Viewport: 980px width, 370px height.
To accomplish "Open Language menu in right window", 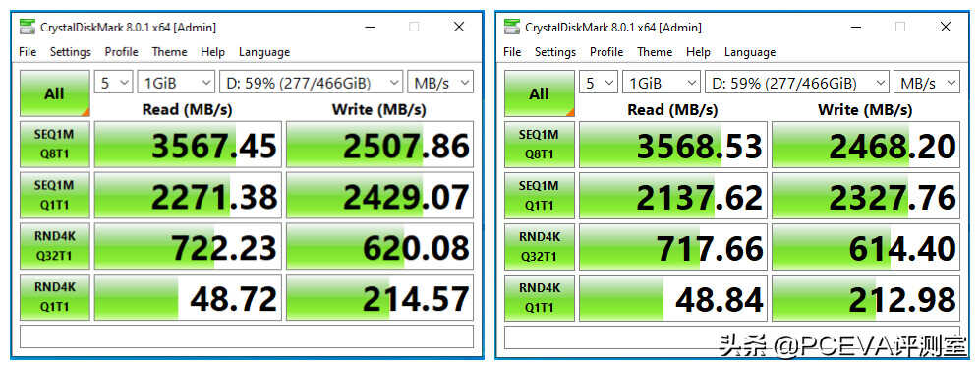I will coord(749,52).
